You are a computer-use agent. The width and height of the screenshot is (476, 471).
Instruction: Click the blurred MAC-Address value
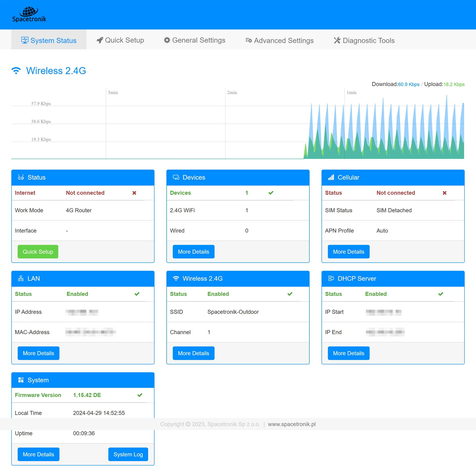[91, 332]
